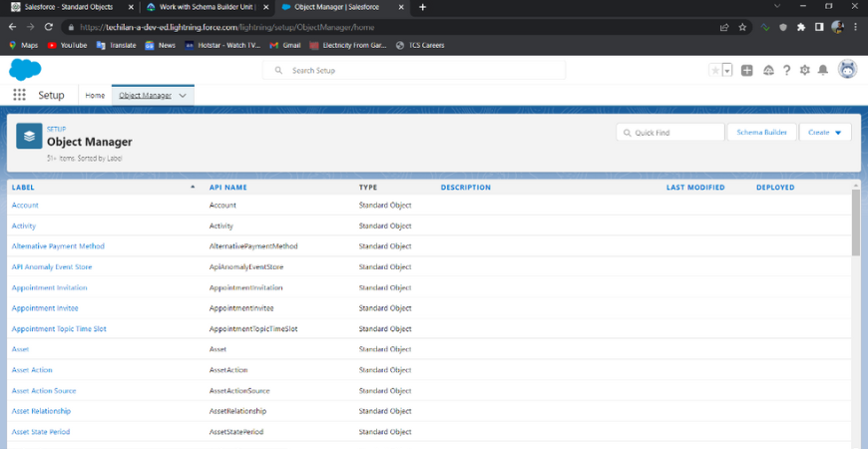Open the user profile avatar
The width and height of the screenshot is (868, 449).
pos(847,70)
